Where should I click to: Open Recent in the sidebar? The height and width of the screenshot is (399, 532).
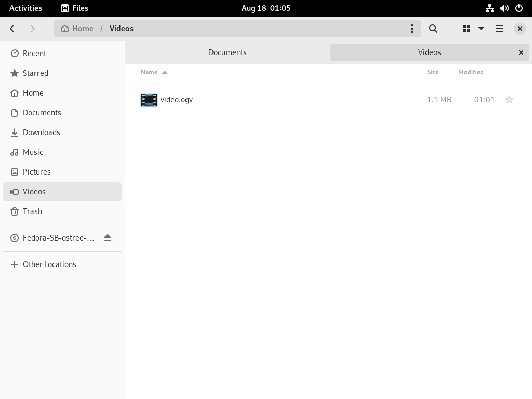click(x=62, y=54)
